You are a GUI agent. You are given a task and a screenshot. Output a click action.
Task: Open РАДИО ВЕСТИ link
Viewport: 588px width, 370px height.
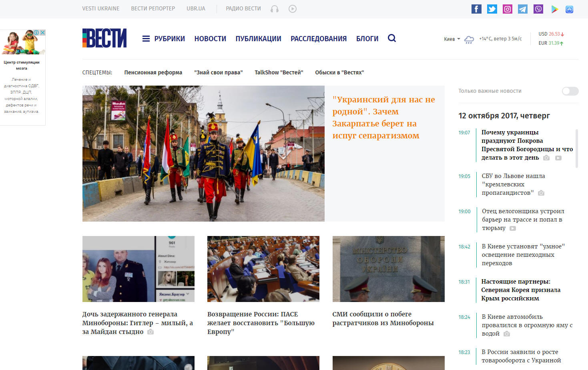[243, 8]
